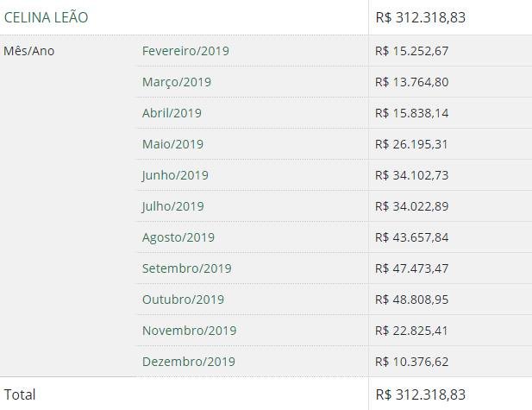Open the Fevereiro/2019 month link

point(185,51)
